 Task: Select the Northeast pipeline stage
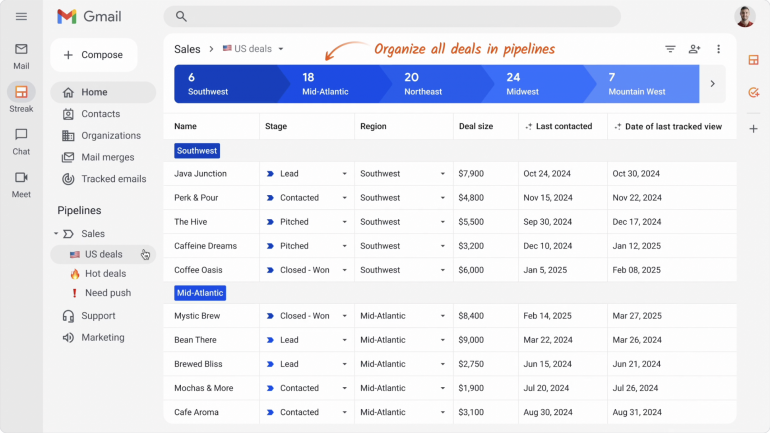click(x=436, y=84)
